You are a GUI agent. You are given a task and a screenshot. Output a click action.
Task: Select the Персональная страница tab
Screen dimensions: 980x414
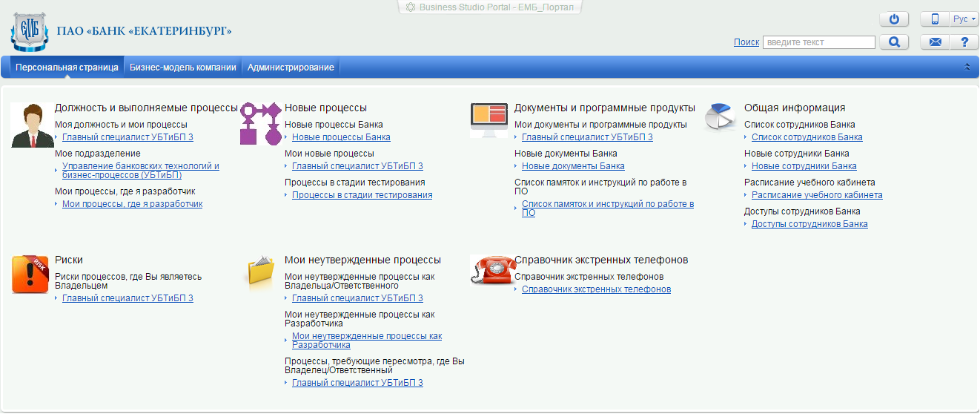(x=67, y=68)
